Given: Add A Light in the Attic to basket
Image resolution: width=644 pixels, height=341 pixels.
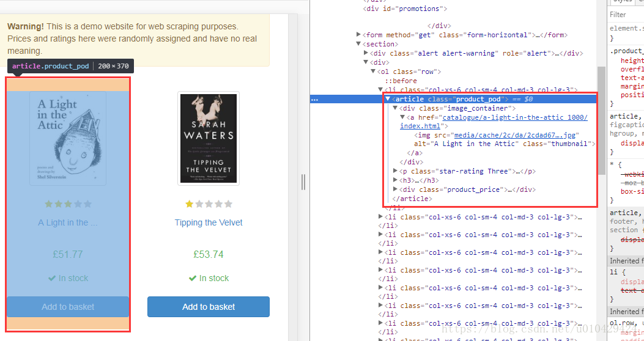Looking at the screenshot, I should [x=68, y=307].
